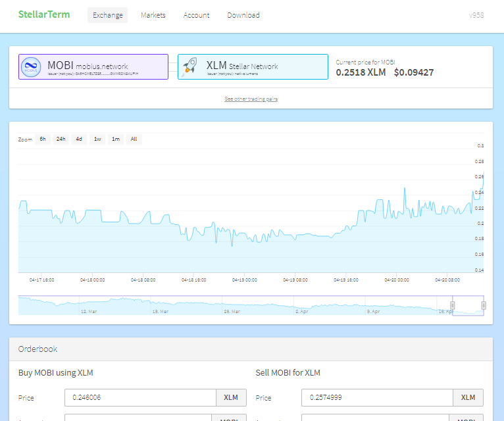Click the 0.2518 XLM current price
This screenshot has height=421, width=504.
click(x=361, y=72)
